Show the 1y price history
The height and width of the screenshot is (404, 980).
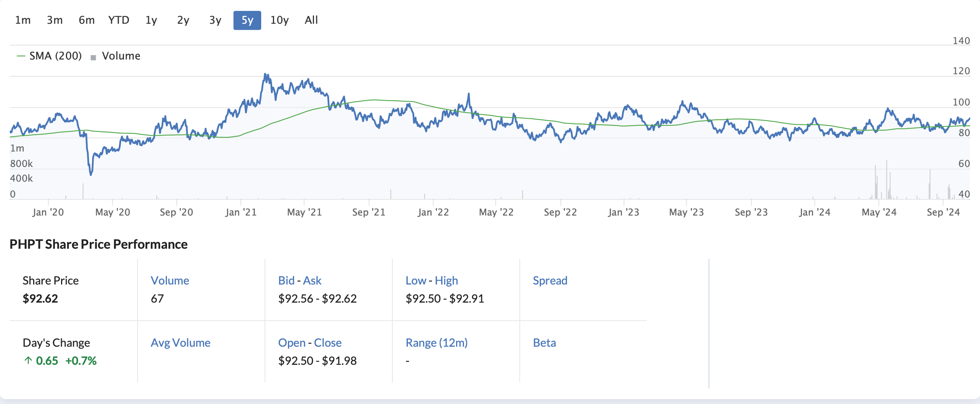(x=151, y=20)
